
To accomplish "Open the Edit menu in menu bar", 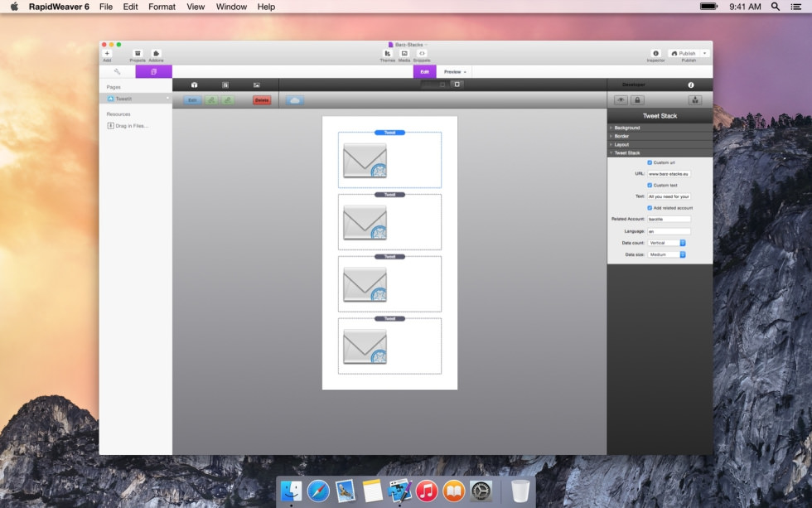I will click(x=131, y=7).
